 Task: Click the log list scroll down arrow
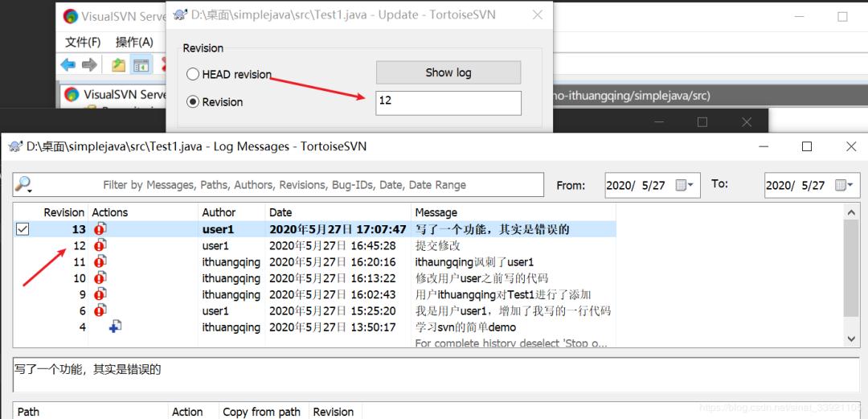point(851,339)
